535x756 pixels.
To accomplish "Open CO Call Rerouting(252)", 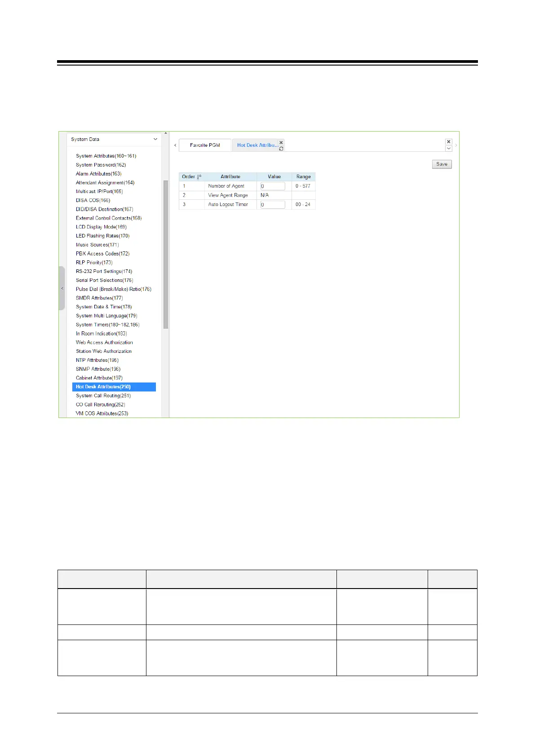I will [x=101, y=404].
